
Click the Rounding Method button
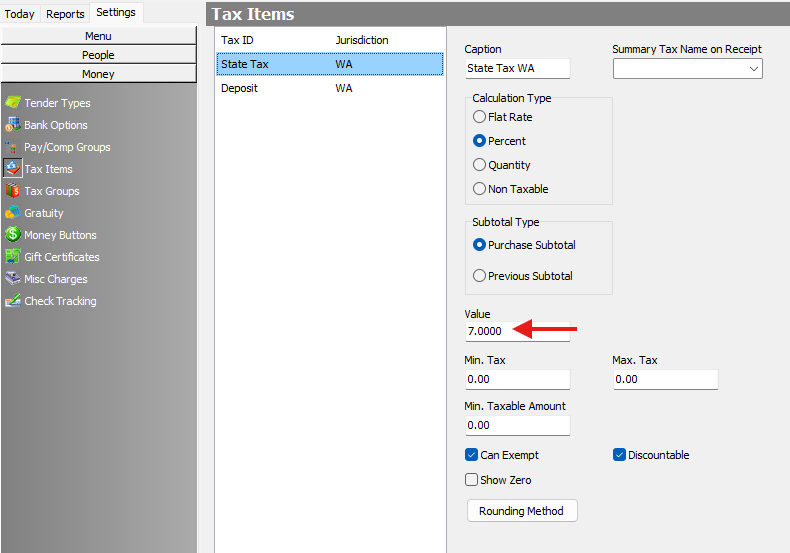coord(522,511)
